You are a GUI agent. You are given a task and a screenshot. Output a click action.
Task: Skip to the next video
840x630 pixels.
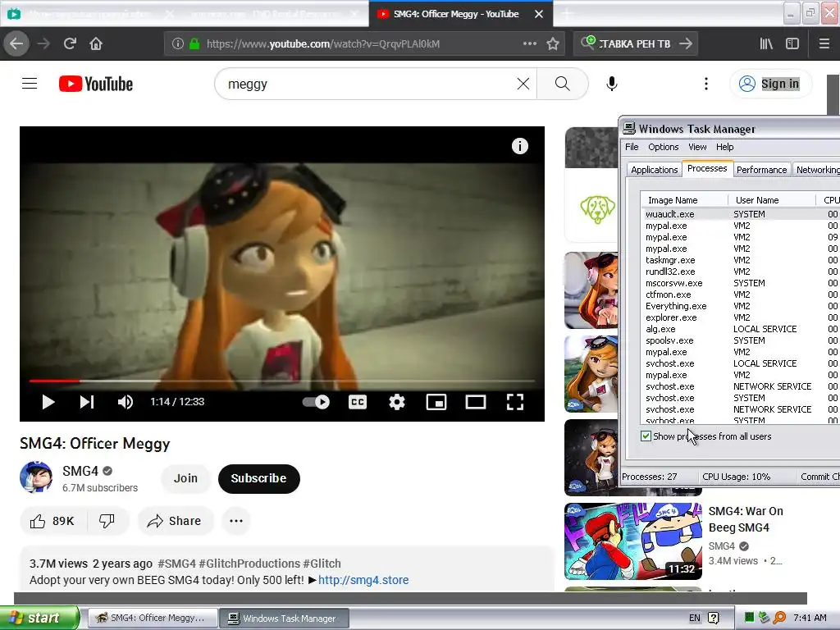[x=87, y=402]
